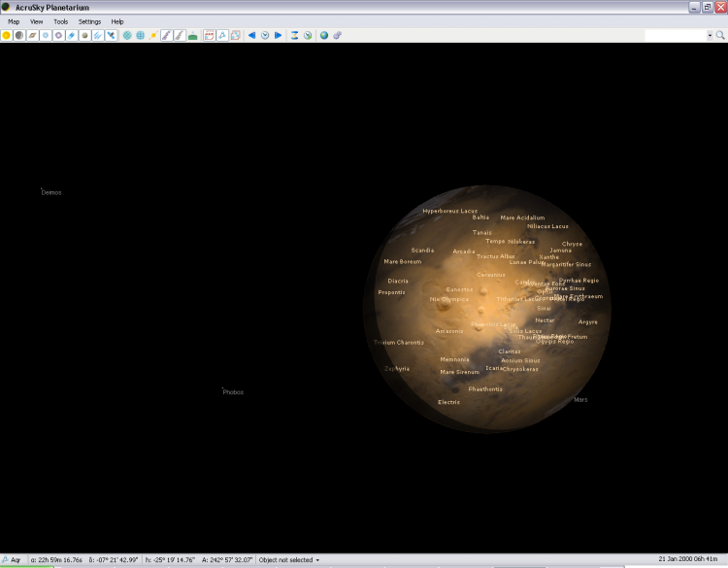Toggle Sun display in toolbar
Viewport: 728px width, 568px height.
point(7,35)
